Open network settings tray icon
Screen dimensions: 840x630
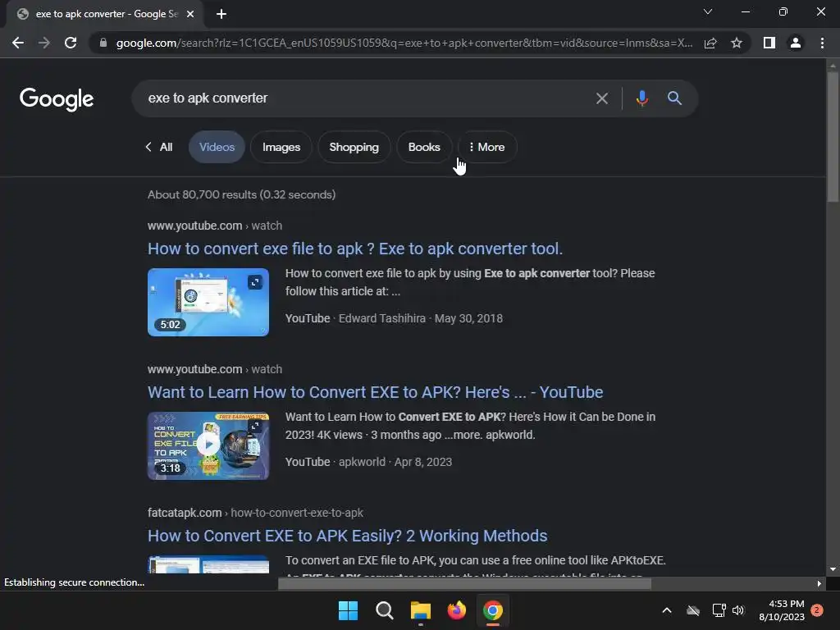pyautogui.click(x=719, y=610)
